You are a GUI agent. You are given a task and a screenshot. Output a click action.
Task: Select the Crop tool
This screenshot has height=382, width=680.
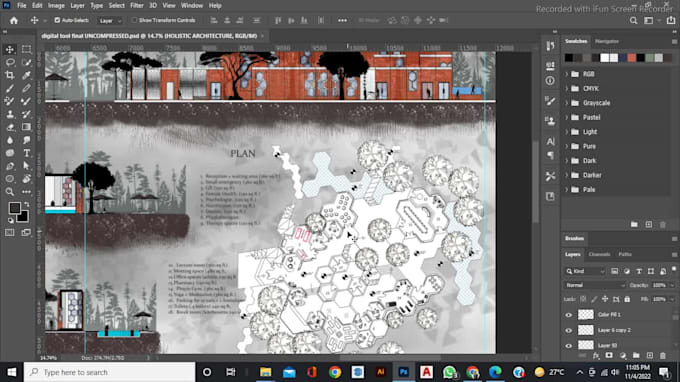[10, 75]
